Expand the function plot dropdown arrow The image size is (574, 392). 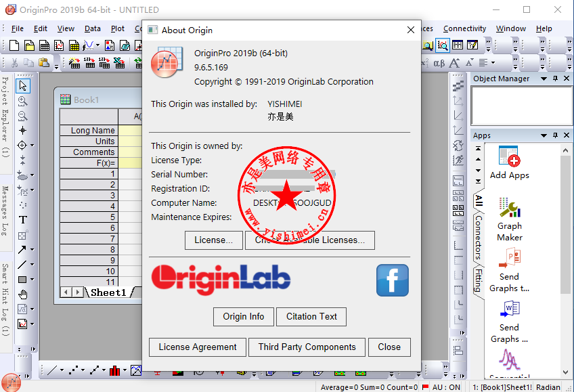tap(97, 45)
